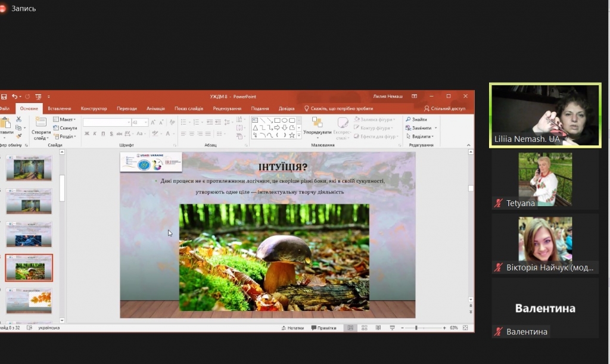The height and width of the screenshot is (364, 610).
Task: Click the Скажіть, що потрібно зробити box
Action: click(338, 108)
